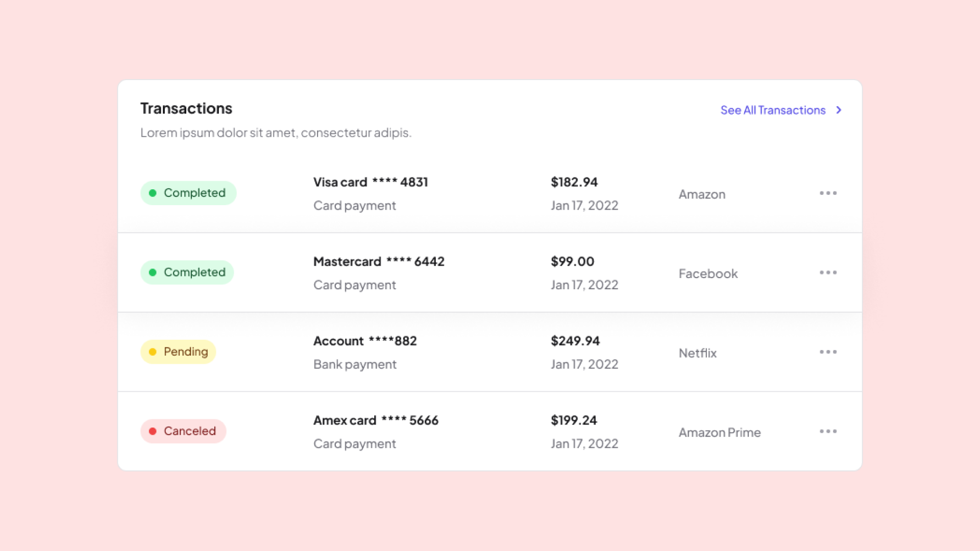Click the $99.00 amount
The width and height of the screenshot is (980, 551).
click(572, 262)
